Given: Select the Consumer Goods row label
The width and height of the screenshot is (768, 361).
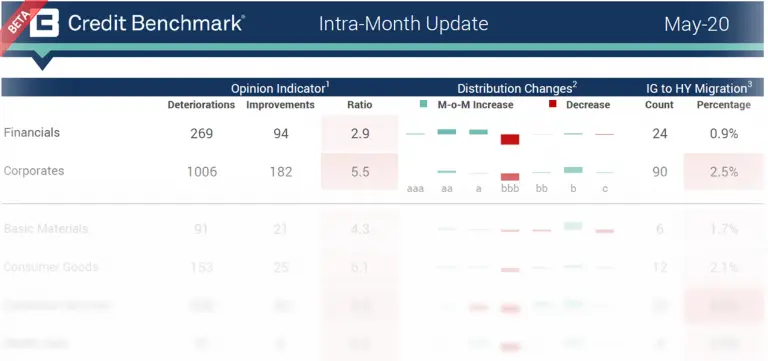Looking at the screenshot, I should (x=51, y=267).
